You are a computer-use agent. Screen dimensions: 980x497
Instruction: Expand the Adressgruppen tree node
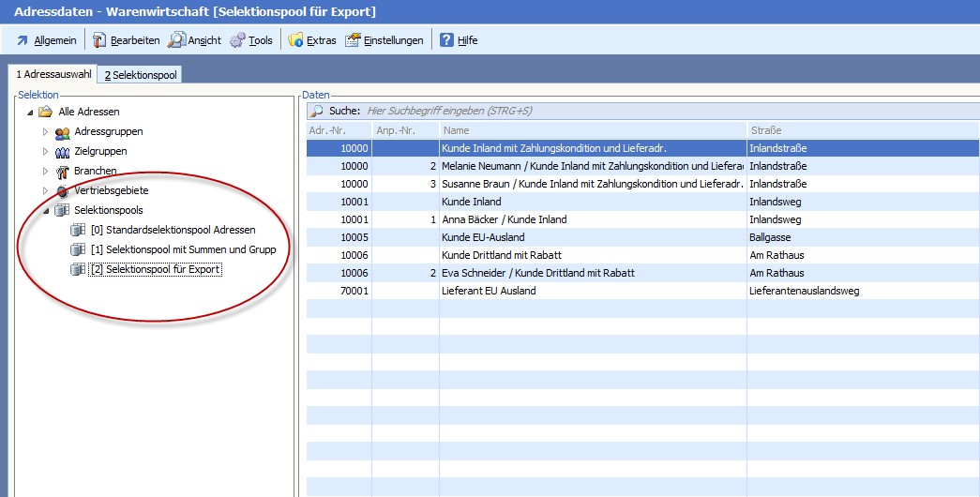click(45, 132)
